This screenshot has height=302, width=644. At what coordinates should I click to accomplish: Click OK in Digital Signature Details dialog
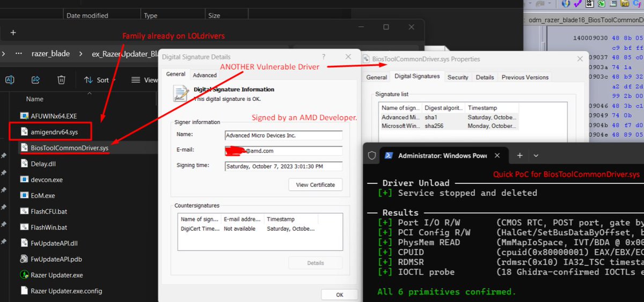click(340, 295)
